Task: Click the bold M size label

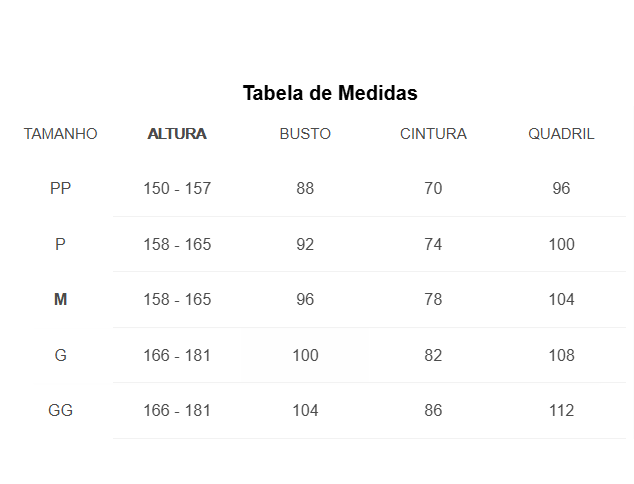Action: click(61, 299)
